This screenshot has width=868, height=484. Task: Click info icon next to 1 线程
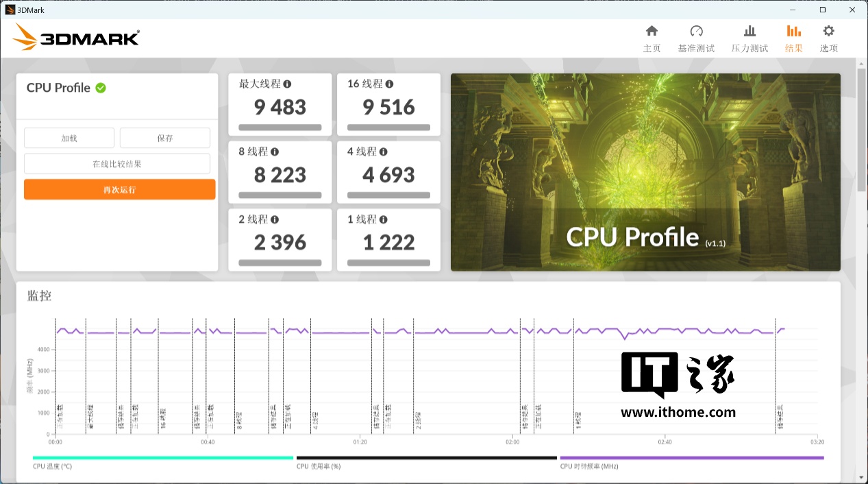pyautogui.click(x=383, y=220)
